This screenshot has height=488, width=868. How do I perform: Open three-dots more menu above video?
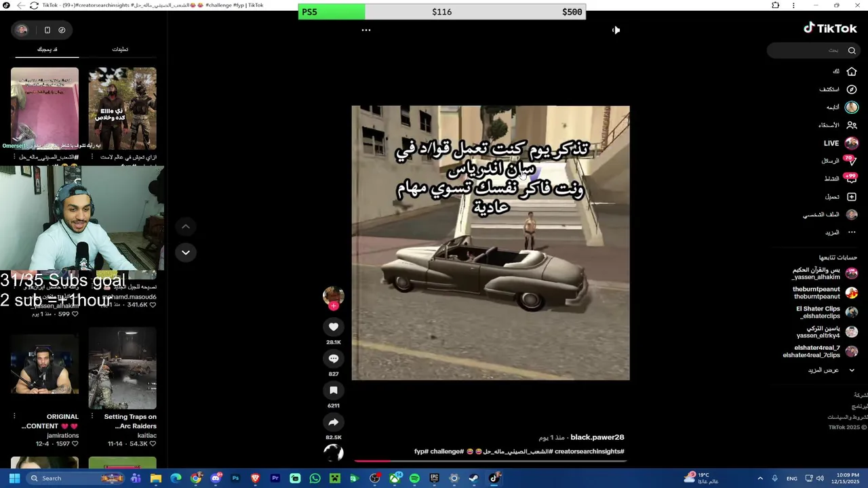coord(366,30)
